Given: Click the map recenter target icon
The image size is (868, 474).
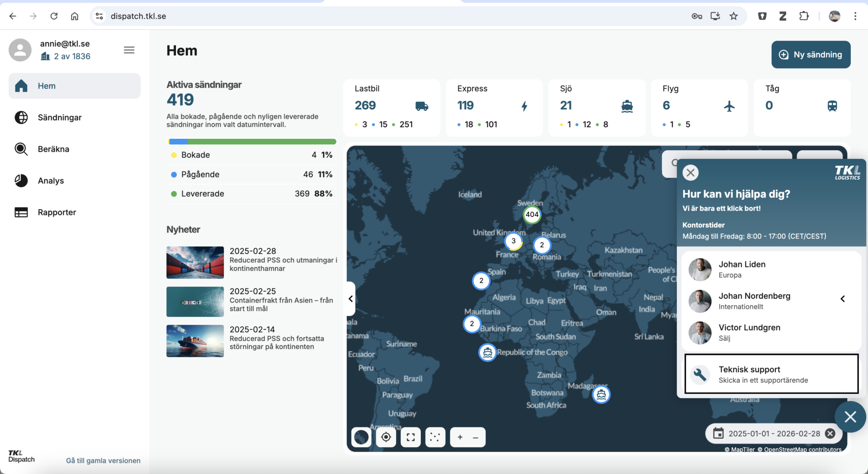Looking at the screenshot, I should point(386,437).
